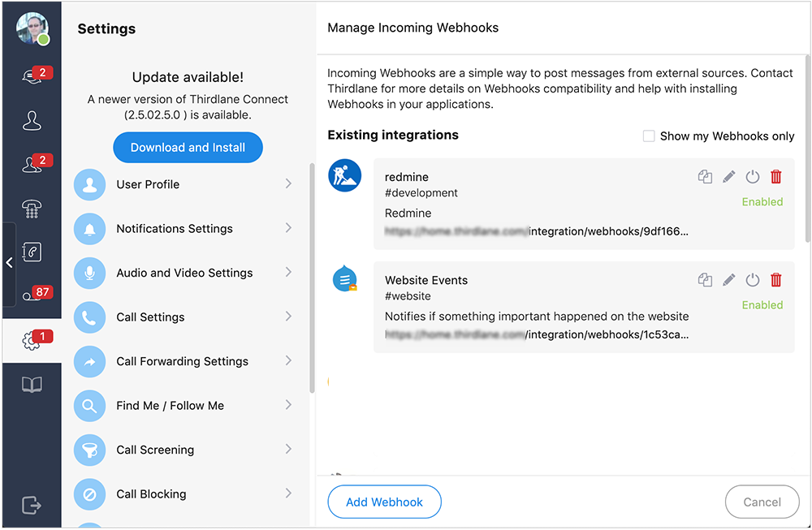Screen dimensions: 812x530
Task: Click Download and Install update
Action: tap(188, 147)
